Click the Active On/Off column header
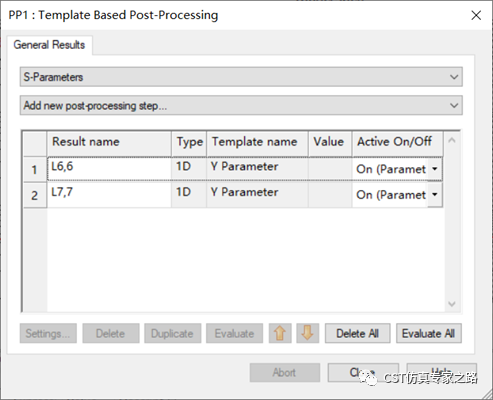493x400 pixels. tap(397, 144)
